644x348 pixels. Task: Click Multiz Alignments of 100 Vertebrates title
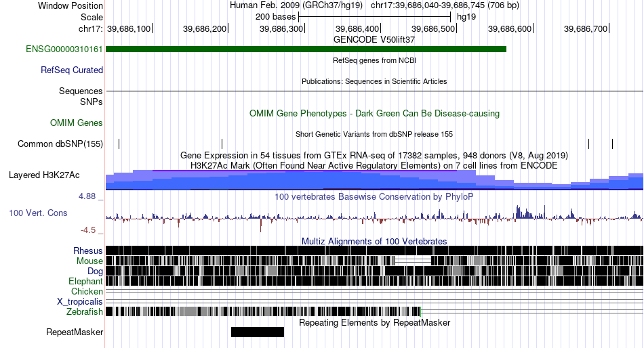[374, 241]
